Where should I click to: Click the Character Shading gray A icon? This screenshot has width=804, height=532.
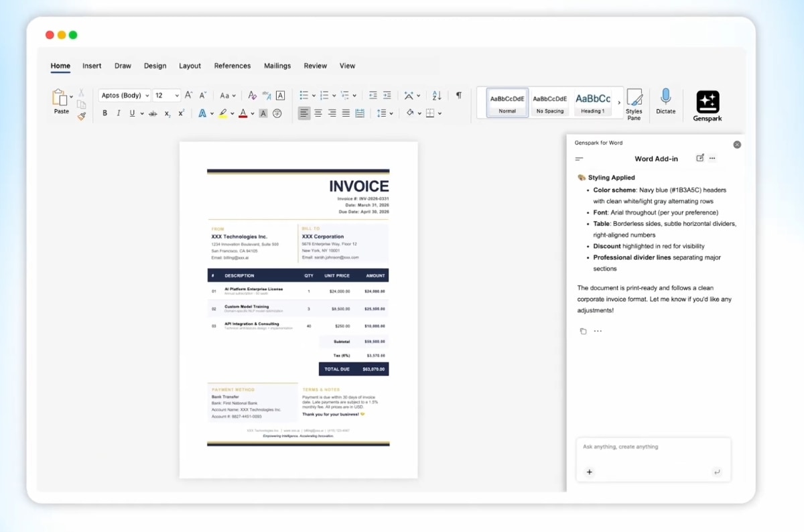[x=263, y=113]
